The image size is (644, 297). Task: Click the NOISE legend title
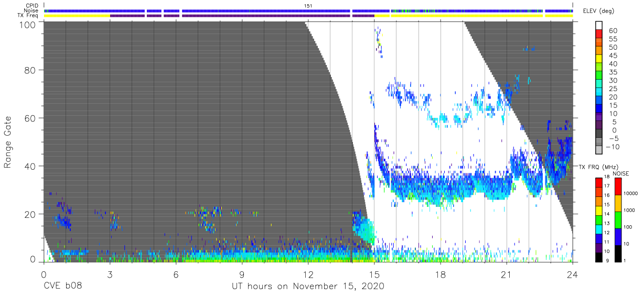[x=620, y=173]
